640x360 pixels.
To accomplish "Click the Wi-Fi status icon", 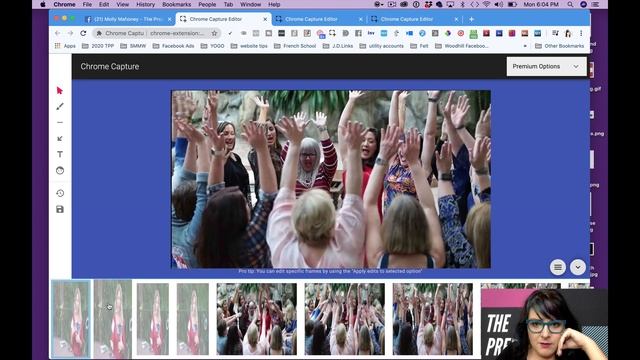I will pyautogui.click(x=486, y=4).
